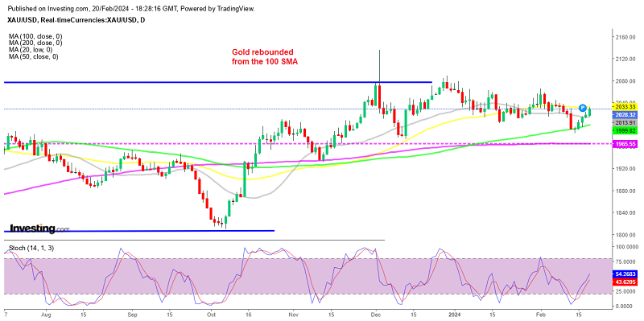This screenshot has height=321, width=644.
Task: Select the Stoch (14, 1, 3) indicator label
Action: tap(31, 249)
